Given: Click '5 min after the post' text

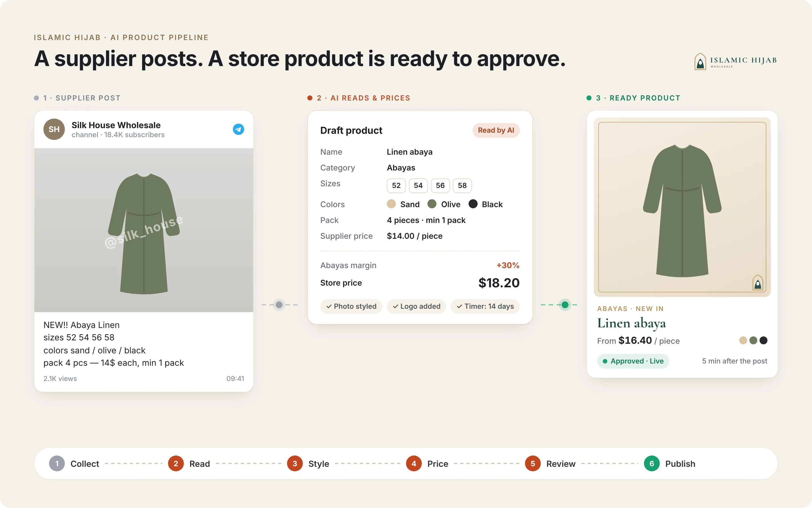Looking at the screenshot, I should [734, 361].
